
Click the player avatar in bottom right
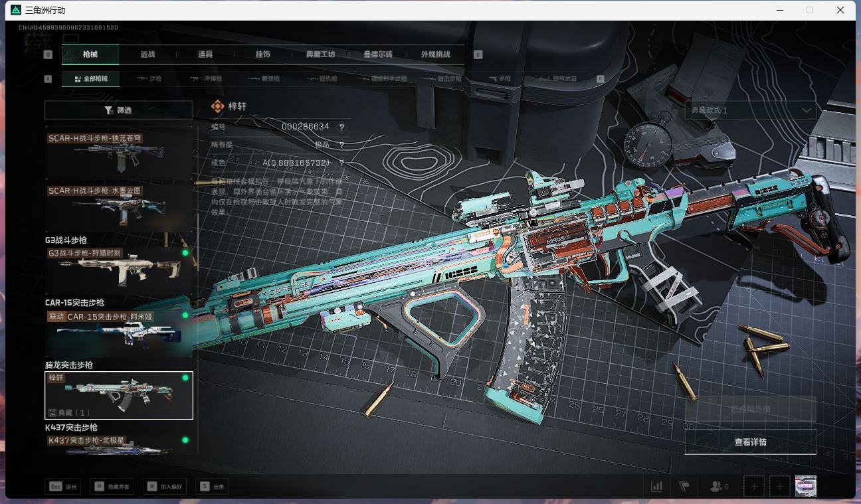pos(805,487)
